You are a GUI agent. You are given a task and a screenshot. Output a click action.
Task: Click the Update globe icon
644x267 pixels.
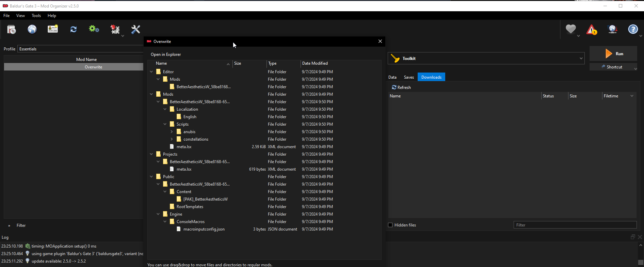point(612,29)
